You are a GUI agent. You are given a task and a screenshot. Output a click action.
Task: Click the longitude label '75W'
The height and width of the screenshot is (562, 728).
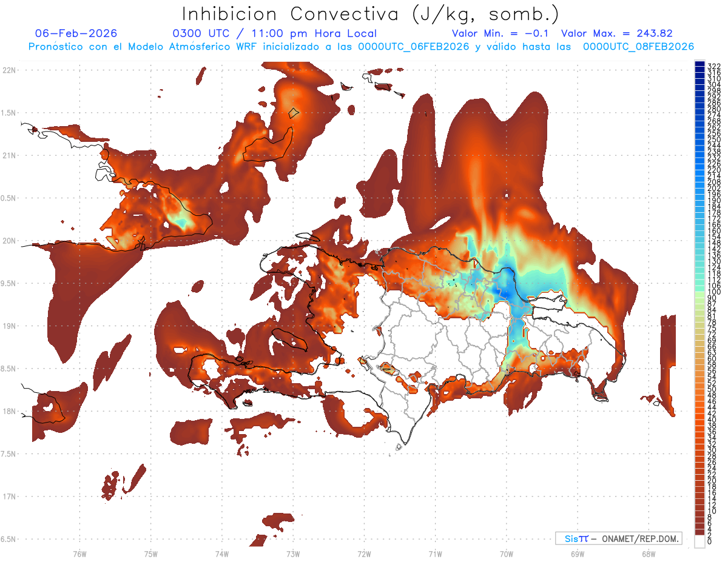pos(151,554)
